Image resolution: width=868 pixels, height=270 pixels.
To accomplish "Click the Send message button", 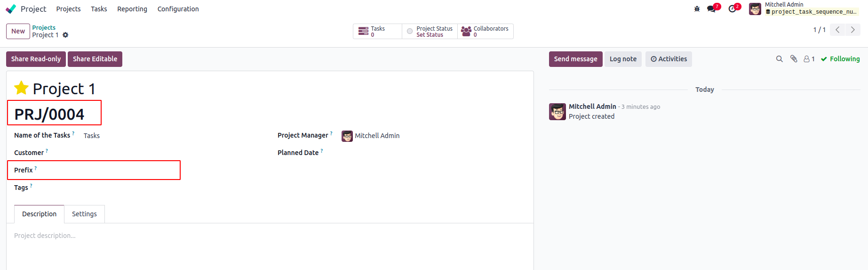I will [575, 59].
